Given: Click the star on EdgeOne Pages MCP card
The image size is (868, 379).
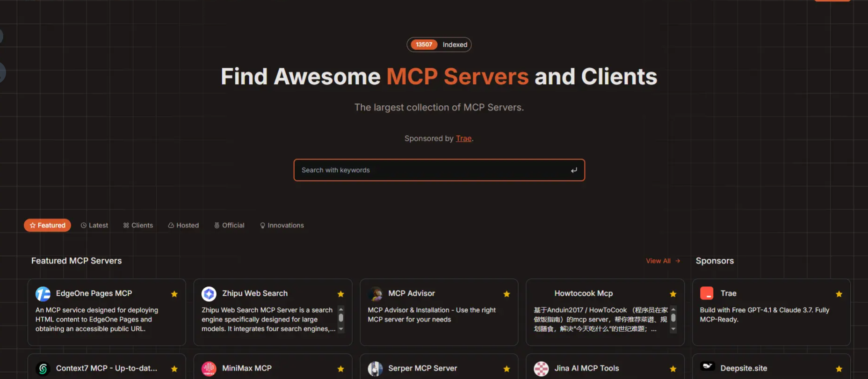Looking at the screenshot, I should (x=174, y=294).
